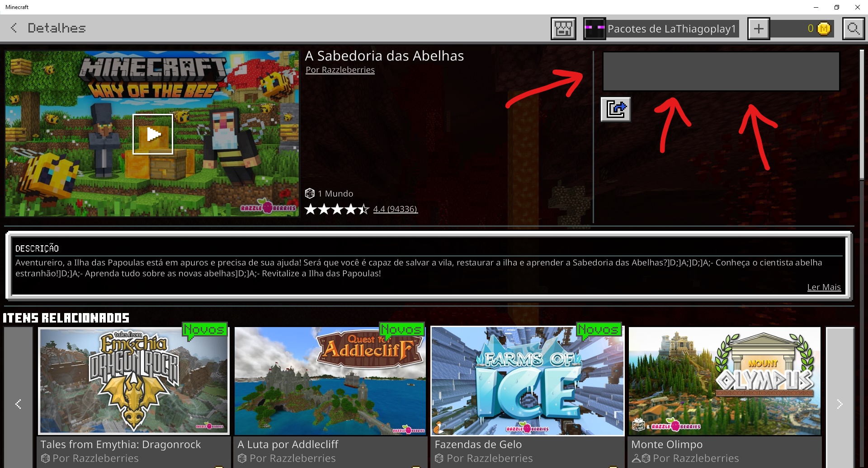This screenshot has height=468, width=868.
Task: Minimize the Minecraft window
Action: 816,7
